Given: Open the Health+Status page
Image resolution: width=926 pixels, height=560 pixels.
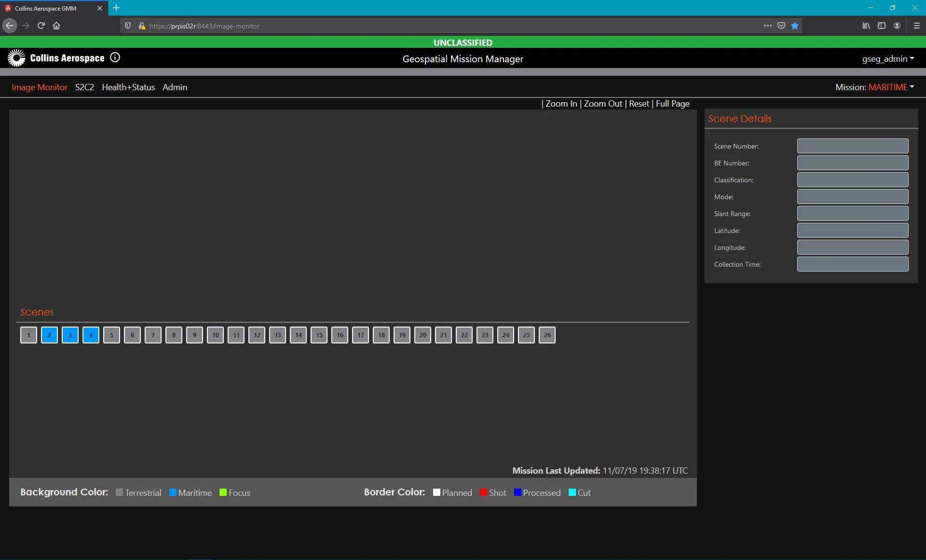Looking at the screenshot, I should tap(128, 87).
